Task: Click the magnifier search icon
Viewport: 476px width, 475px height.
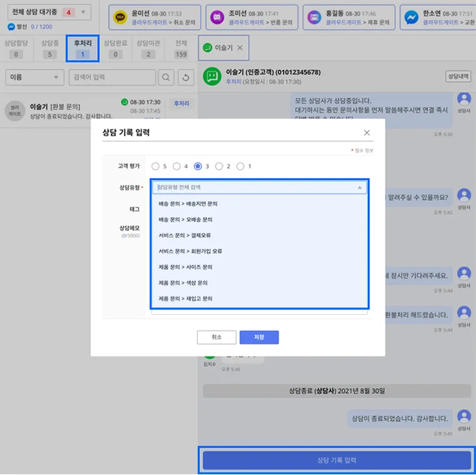Action: point(166,77)
